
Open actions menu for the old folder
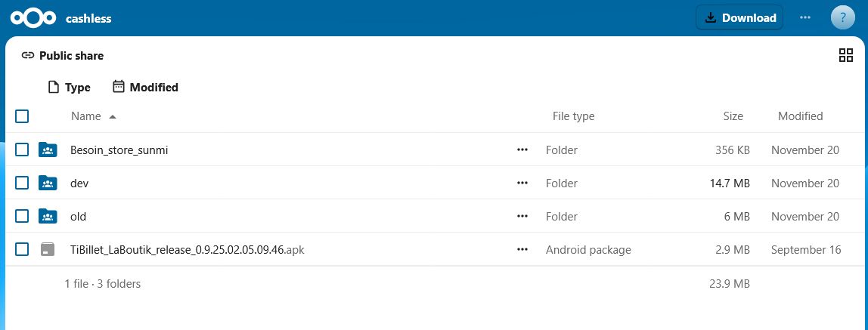point(522,216)
